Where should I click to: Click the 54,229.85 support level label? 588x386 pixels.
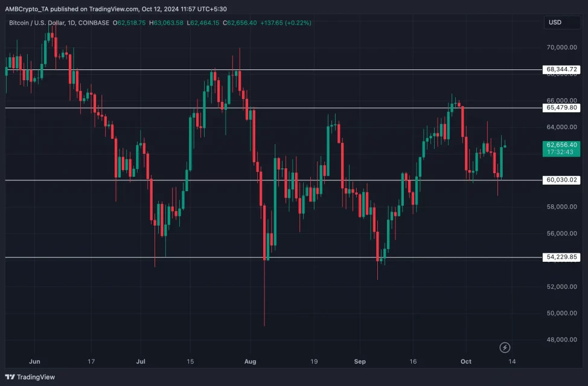click(560, 257)
